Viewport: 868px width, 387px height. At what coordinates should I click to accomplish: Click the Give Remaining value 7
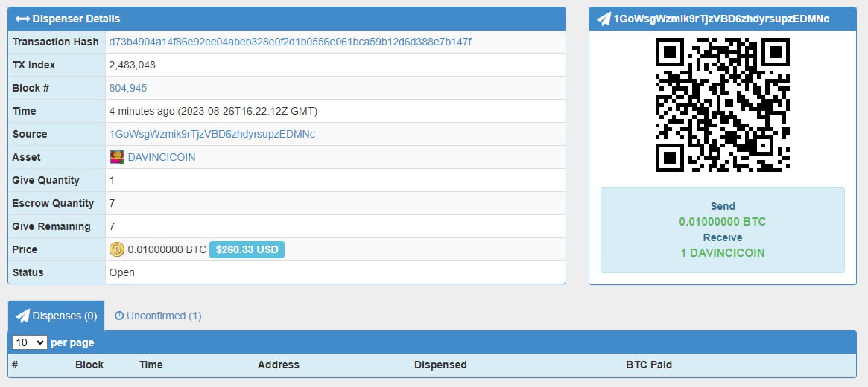point(113,226)
